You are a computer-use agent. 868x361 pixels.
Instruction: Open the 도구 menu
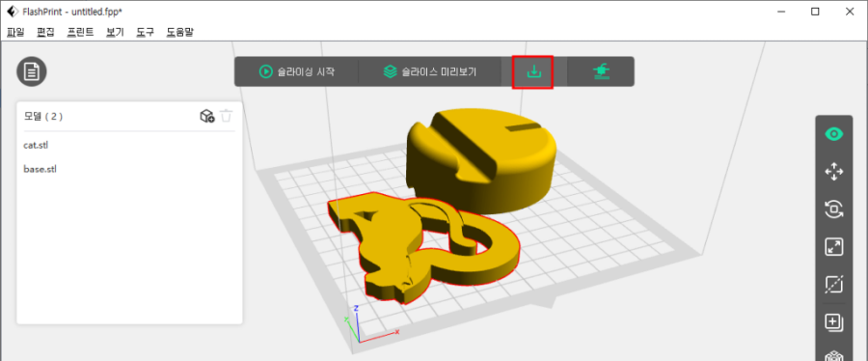tap(145, 32)
